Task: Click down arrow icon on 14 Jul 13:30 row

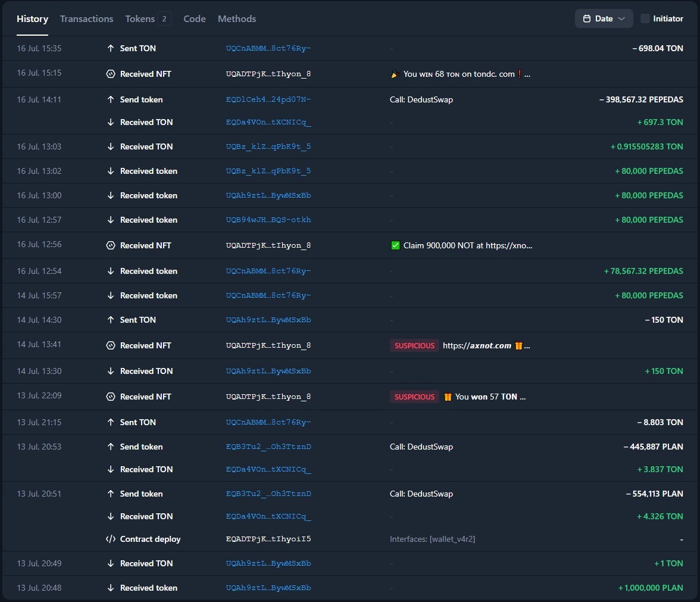Action: click(x=111, y=371)
